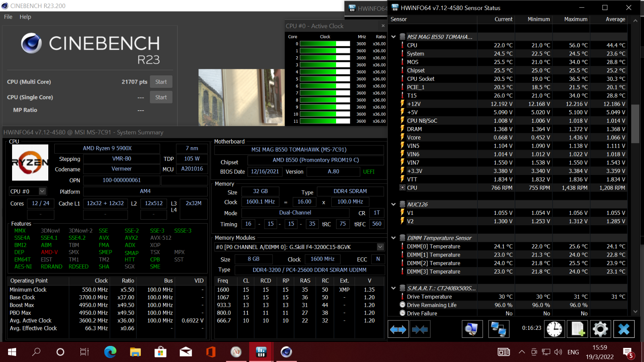This screenshot has width=644, height=362.
Task: Open Office from the taskbar
Action: [x=211, y=352]
